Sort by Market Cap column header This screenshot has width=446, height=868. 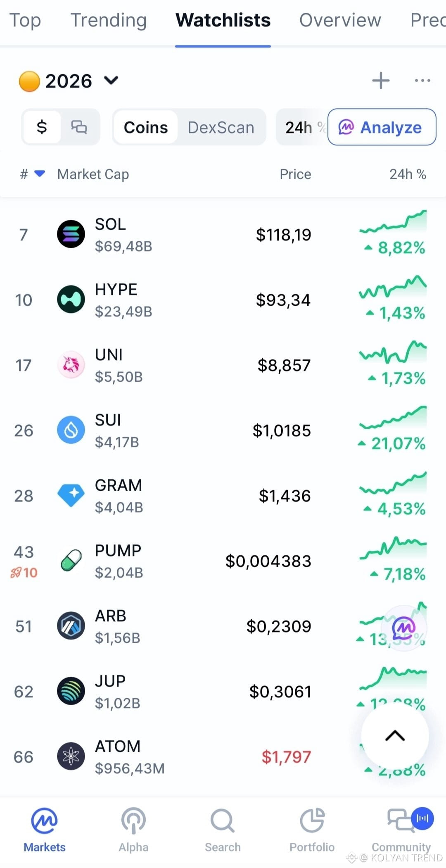tap(93, 174)
